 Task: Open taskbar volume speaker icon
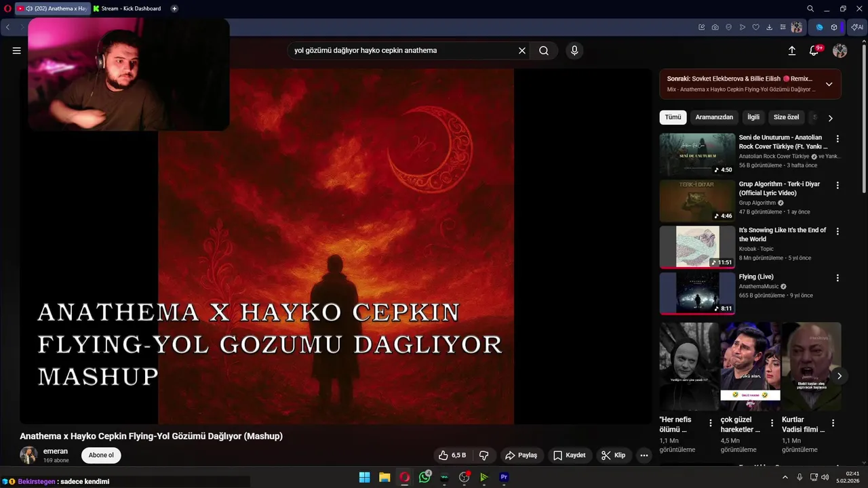pos(825,477)
